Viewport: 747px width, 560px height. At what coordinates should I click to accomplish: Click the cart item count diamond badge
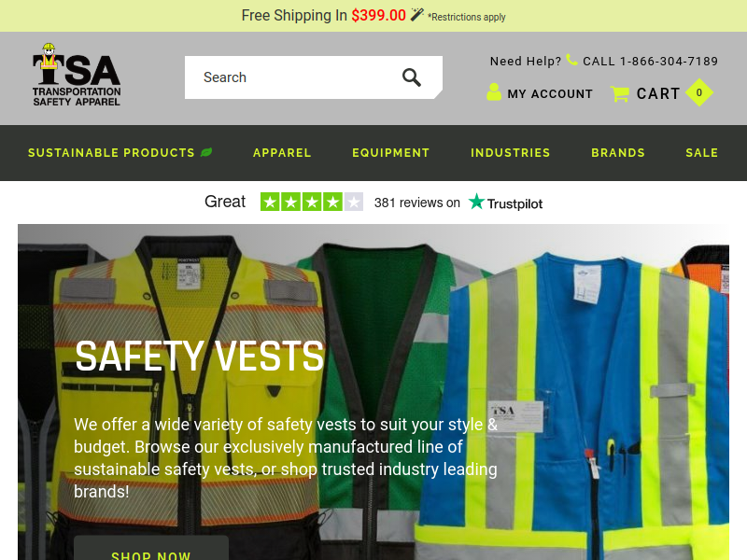[698, 92]
